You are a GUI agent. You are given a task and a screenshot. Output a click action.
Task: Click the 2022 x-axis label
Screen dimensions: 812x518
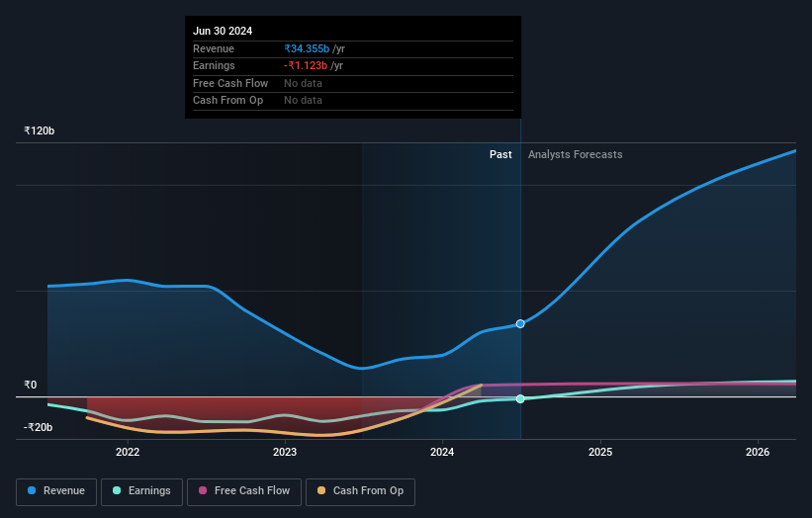point(128,453)
